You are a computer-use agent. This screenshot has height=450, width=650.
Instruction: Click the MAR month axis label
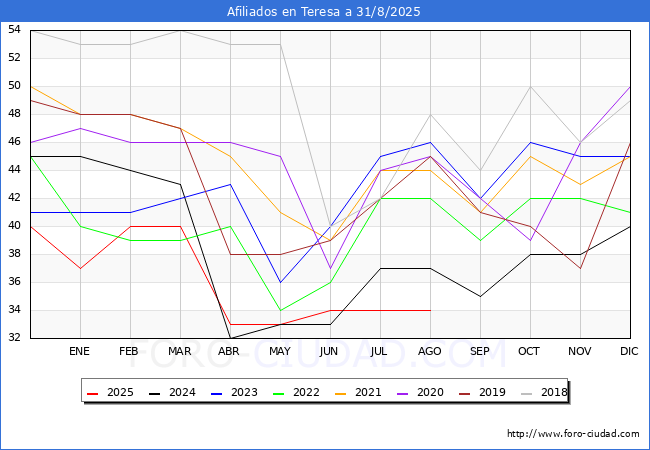click(x=179, y=351)
